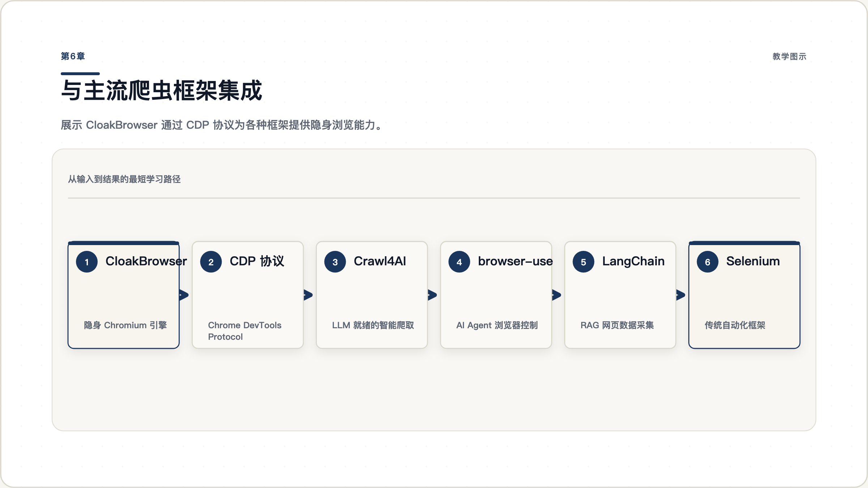This screenshot has width=868, height=488.
Task: Select the Selenium card title
Action: click(753, 261)
